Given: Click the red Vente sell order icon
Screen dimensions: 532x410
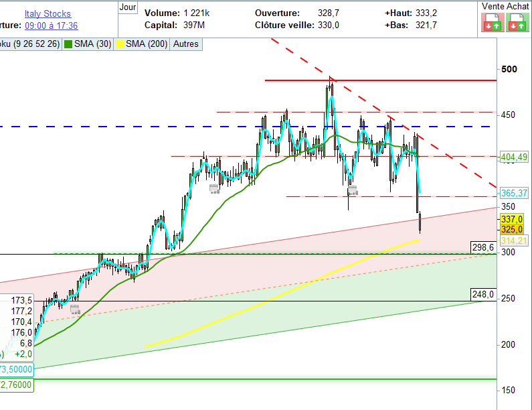Looking at the screenshot, I should [x=491, y=25].
